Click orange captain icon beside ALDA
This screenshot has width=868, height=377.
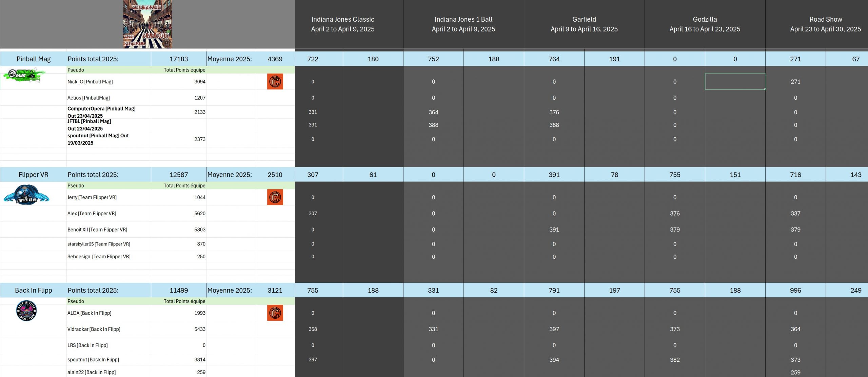[x=275, y=313]
